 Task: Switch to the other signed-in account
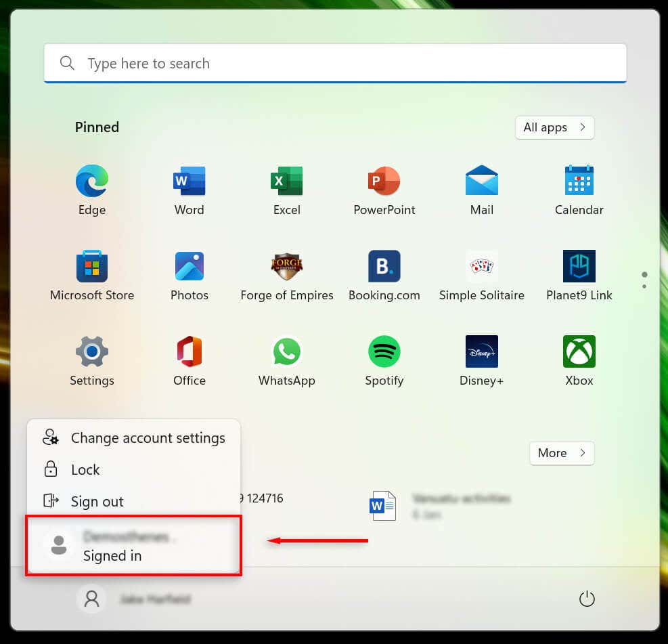pos(134,546)
